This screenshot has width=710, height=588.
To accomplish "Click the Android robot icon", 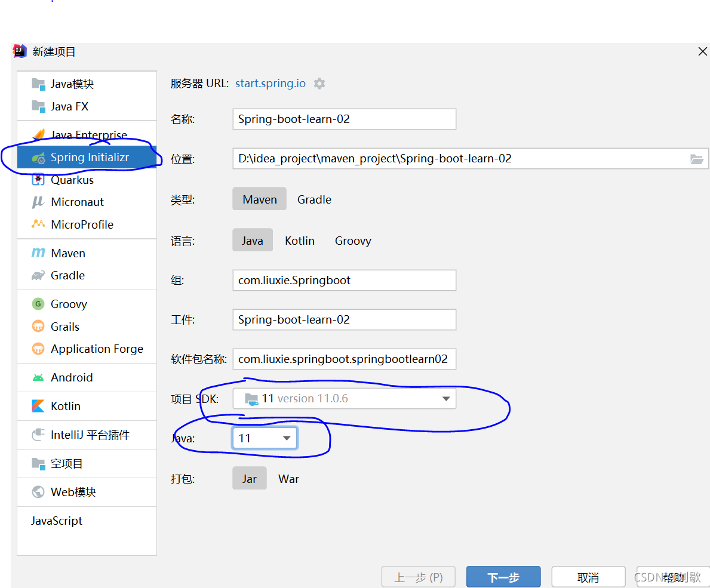I will click(x=38, y=377).
